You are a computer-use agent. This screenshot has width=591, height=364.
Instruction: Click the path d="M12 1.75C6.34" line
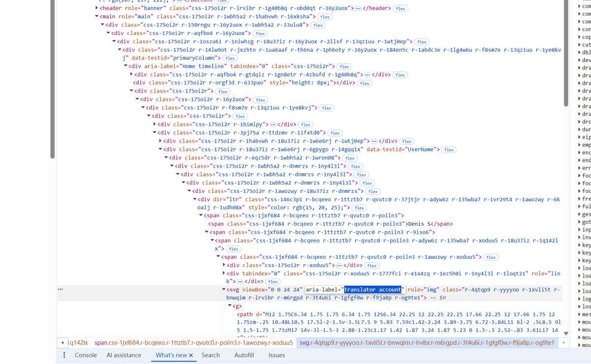pyautogui.click(x=396, y=314)
